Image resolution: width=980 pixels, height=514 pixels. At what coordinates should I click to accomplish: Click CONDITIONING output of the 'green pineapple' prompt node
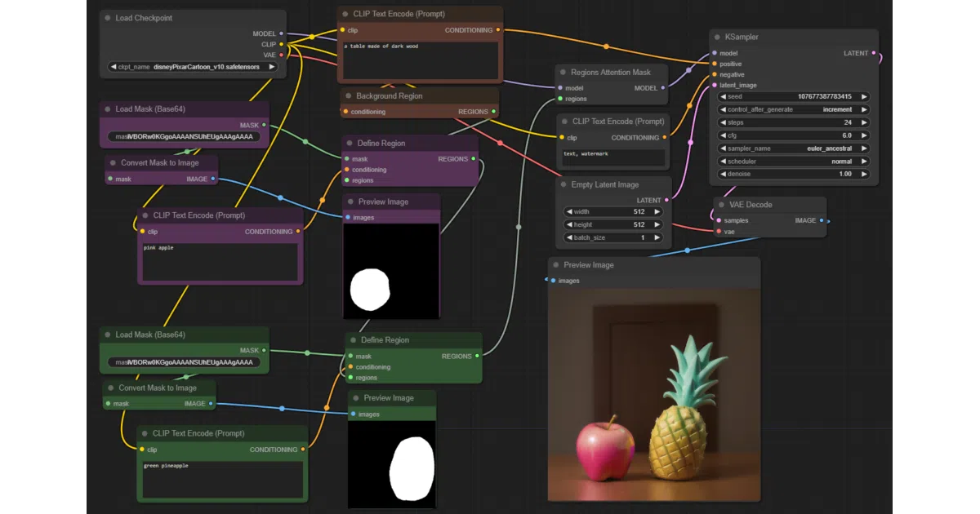[303, 450]
